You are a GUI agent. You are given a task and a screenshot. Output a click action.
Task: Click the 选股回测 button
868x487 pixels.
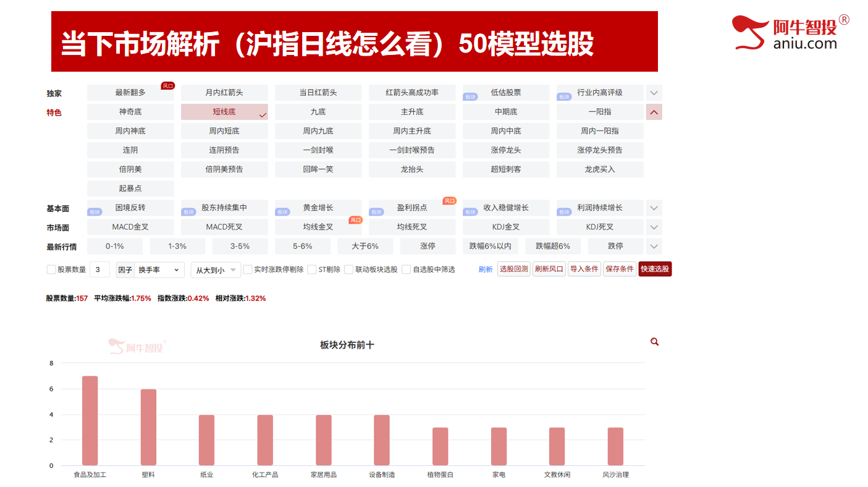[513, 269]
